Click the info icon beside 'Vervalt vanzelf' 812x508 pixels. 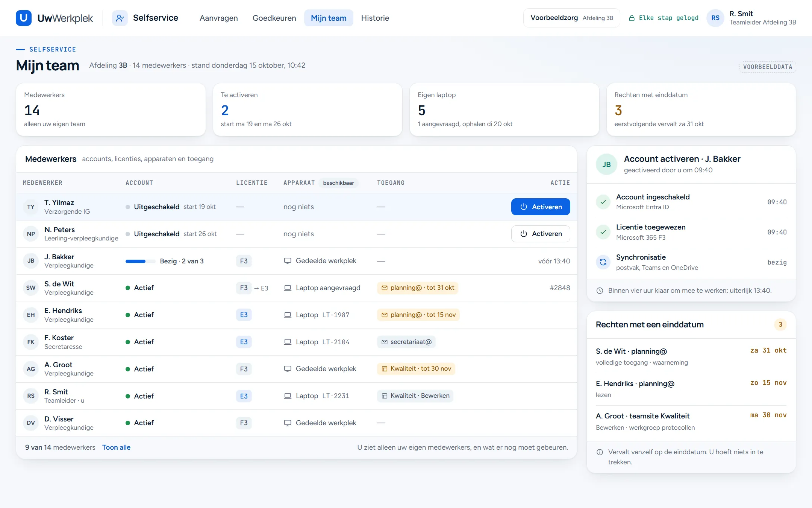600,452
